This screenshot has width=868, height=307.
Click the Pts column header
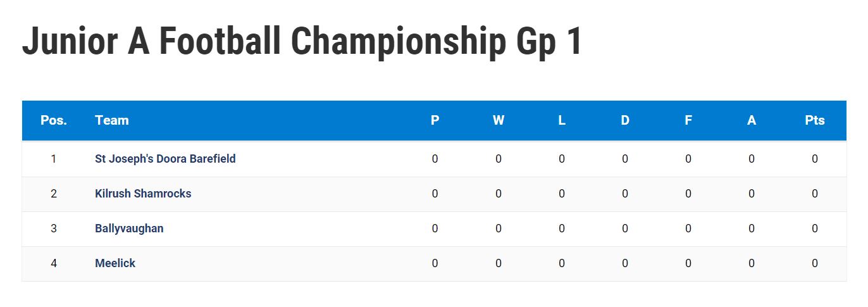click(815, 120)
